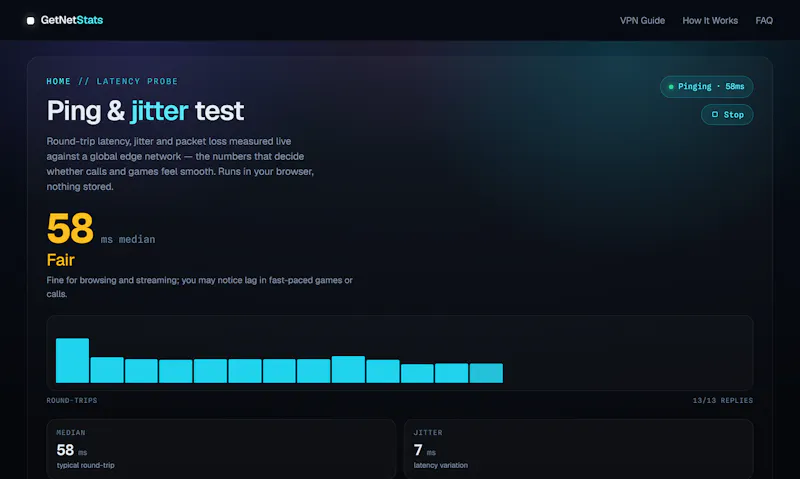Viewport: 800px width, 479px height.
Task: Open the VPN Guide page
Action: pyautogui.click(x=642, y=20)
